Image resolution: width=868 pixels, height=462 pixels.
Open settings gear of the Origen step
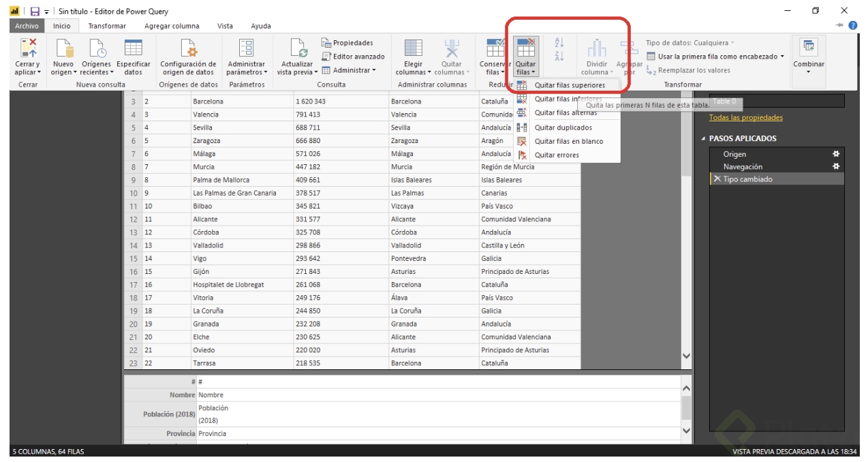point(836,154)
